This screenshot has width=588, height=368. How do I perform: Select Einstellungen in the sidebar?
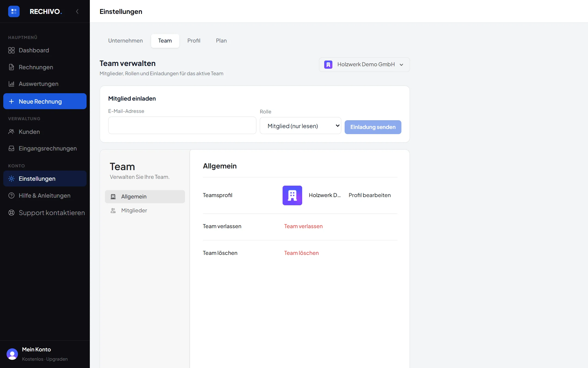[x=45, y=179]
